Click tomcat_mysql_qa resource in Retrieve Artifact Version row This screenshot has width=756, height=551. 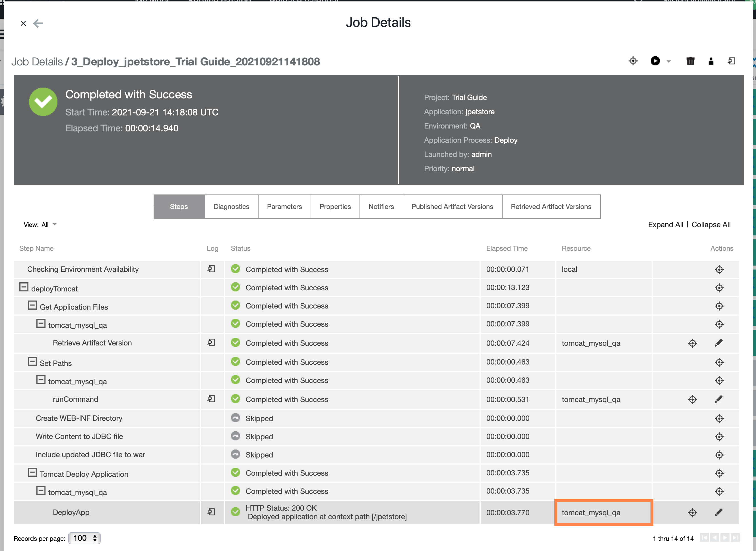591,343
